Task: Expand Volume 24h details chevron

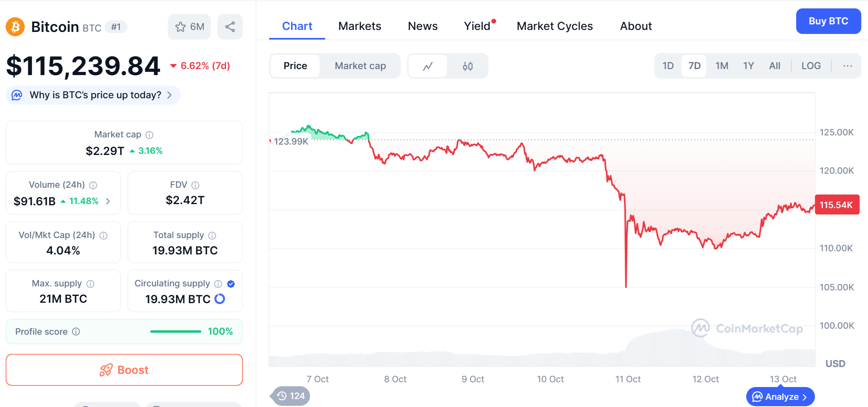Action: (108, 201)
